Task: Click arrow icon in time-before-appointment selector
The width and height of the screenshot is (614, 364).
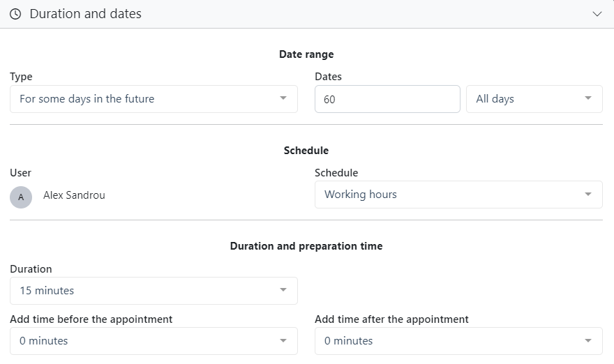Action: (283, 341)
